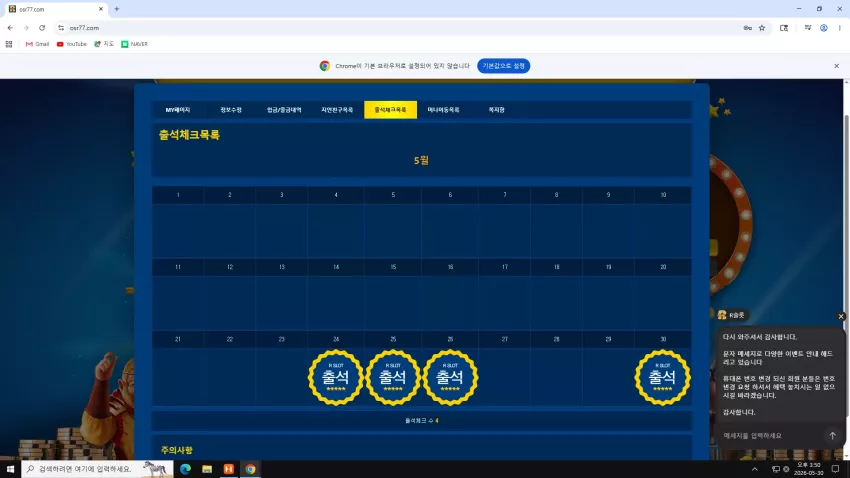Screen dimensions: 850x478
Task: Go back in browser history
Action: [x=10, y=28]
